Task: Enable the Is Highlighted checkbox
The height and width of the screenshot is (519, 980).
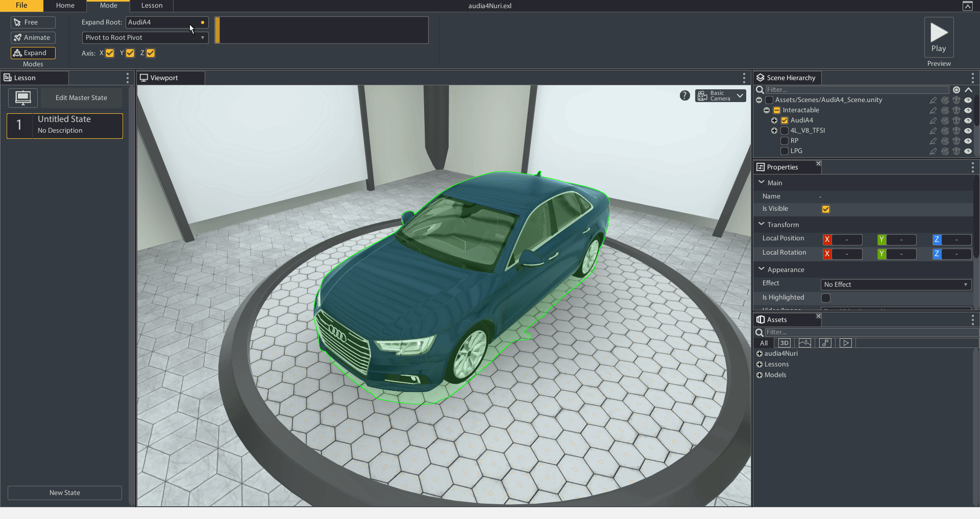Action: tap(826, 298)
